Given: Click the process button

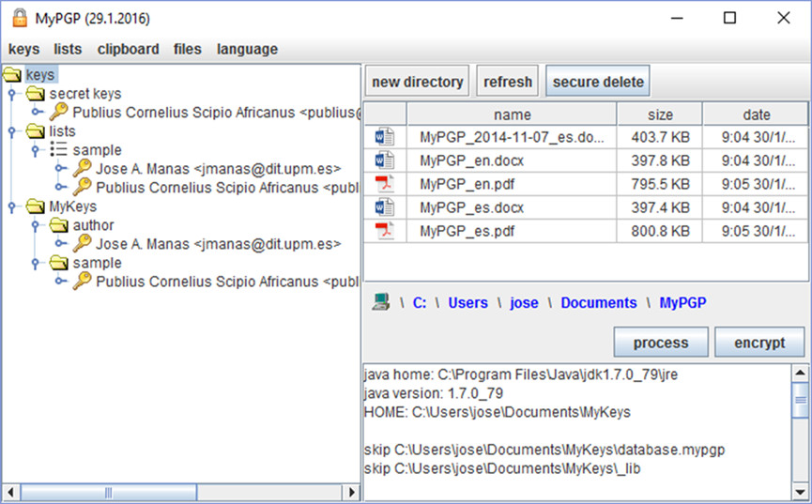Looking at the screenshot, I should click(661, 343).
